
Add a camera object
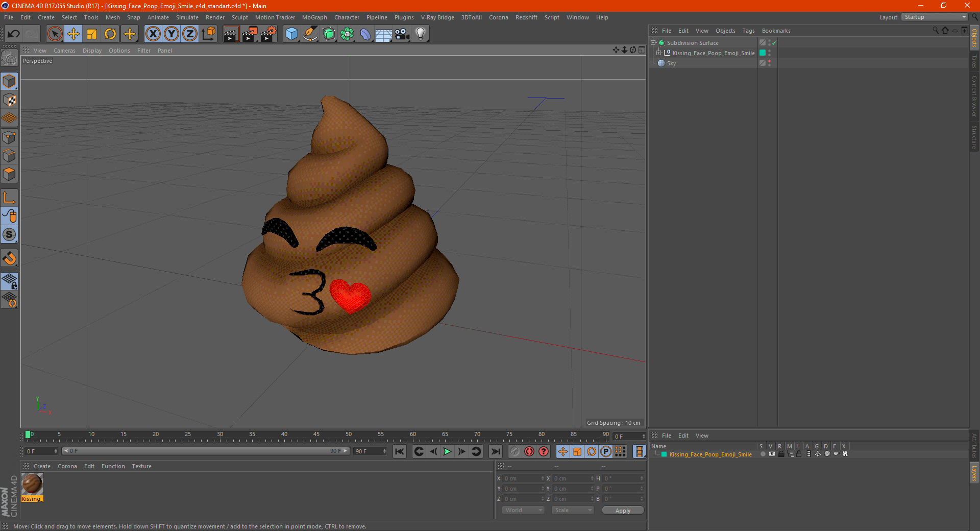402,34
